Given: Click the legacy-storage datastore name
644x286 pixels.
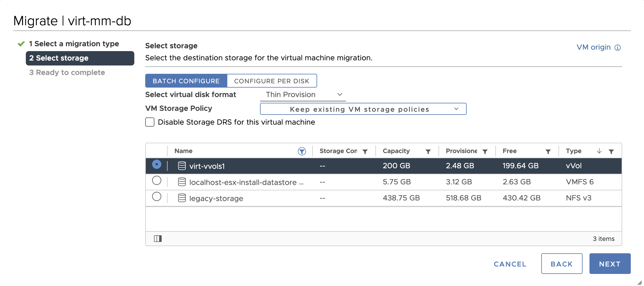Looking at the screenshot, I should click(216, 198).
